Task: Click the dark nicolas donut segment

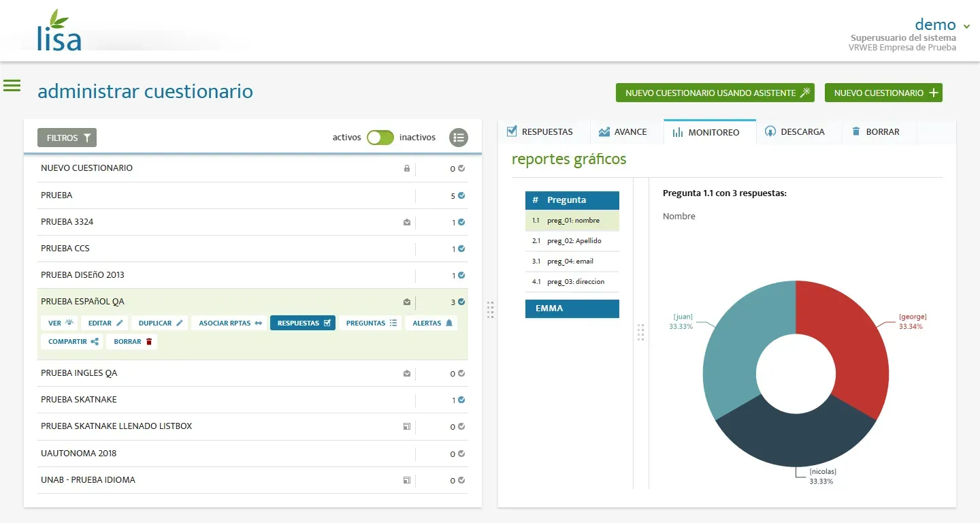Action: tap(796, 439)
